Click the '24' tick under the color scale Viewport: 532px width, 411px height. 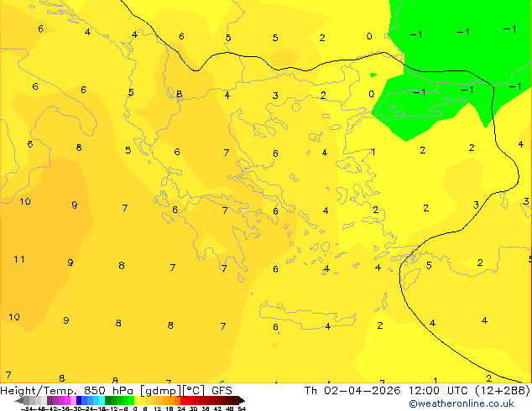click(x=181, y=408)
